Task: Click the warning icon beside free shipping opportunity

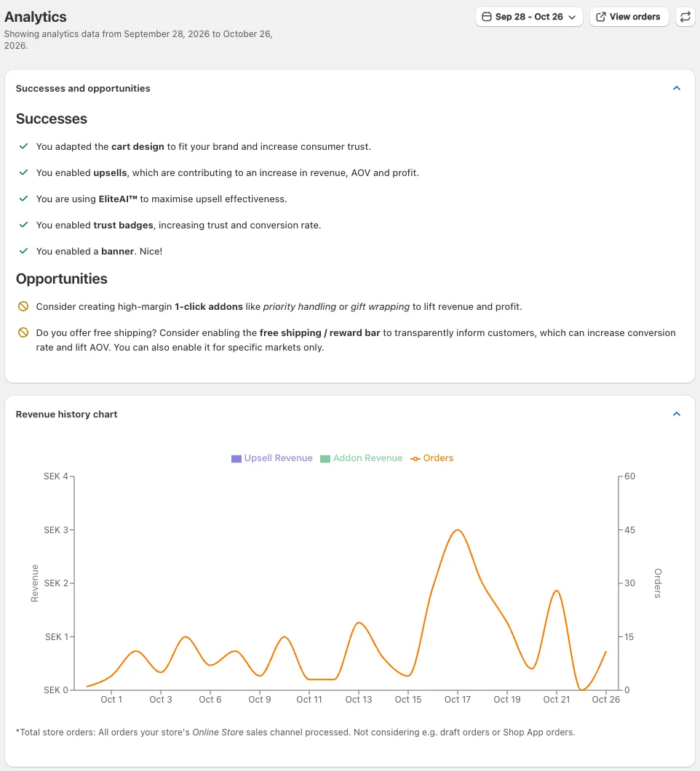Action: coord(23,332)
